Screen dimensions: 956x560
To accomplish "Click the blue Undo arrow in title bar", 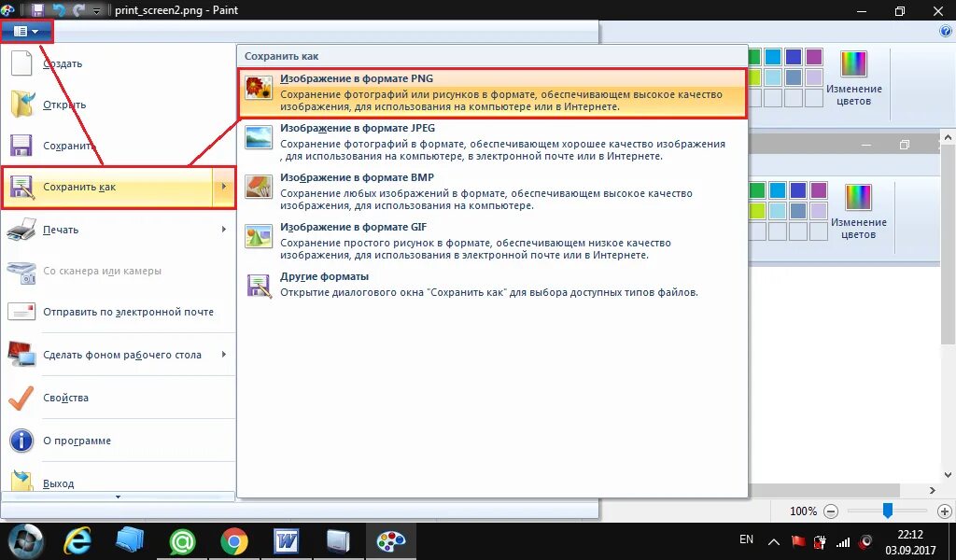I will (59, 10).
